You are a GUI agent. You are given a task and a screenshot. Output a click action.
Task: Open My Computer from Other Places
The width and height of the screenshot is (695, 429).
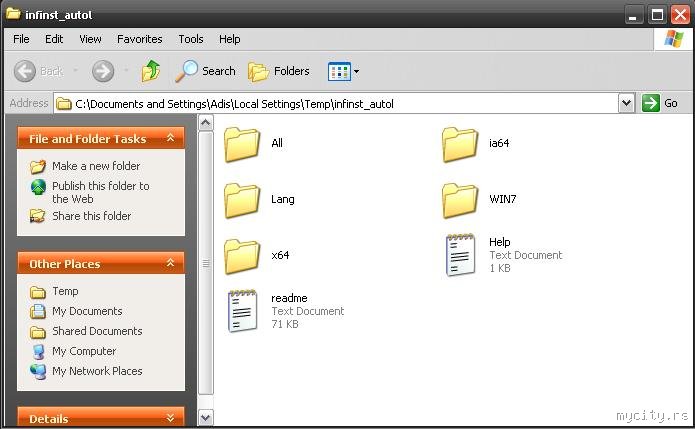(x=84, y=351)
